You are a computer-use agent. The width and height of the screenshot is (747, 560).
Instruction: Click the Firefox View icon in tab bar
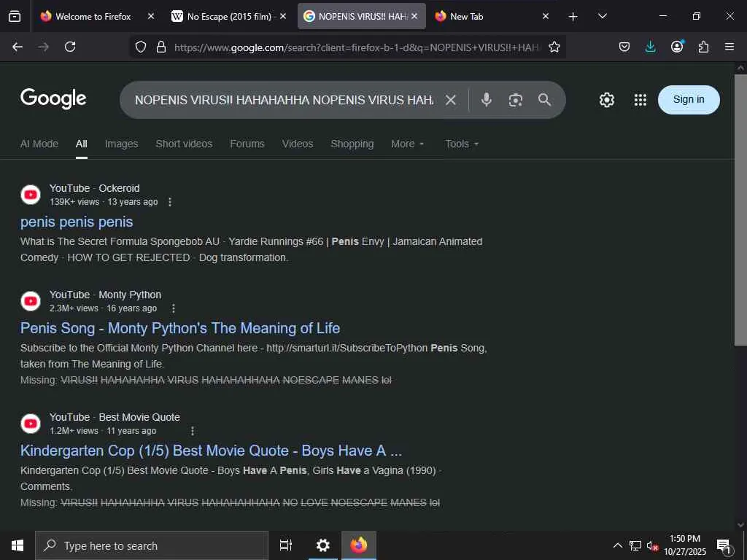[x=15, y=16]
